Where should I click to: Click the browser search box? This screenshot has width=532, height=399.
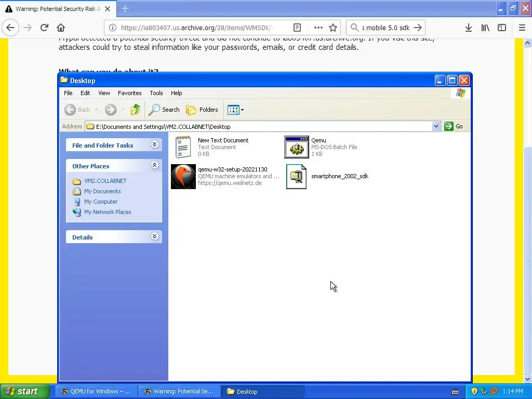385,28
